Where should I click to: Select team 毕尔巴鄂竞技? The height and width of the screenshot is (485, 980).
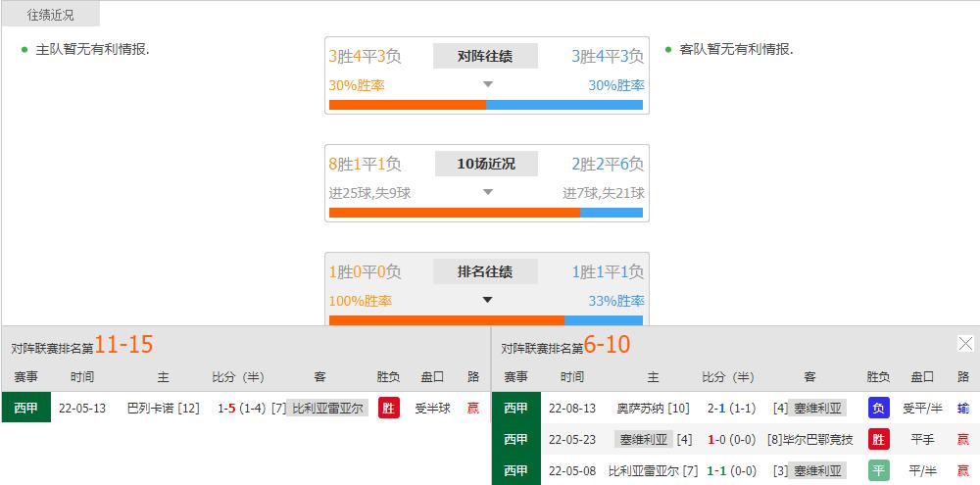point(816,439)
